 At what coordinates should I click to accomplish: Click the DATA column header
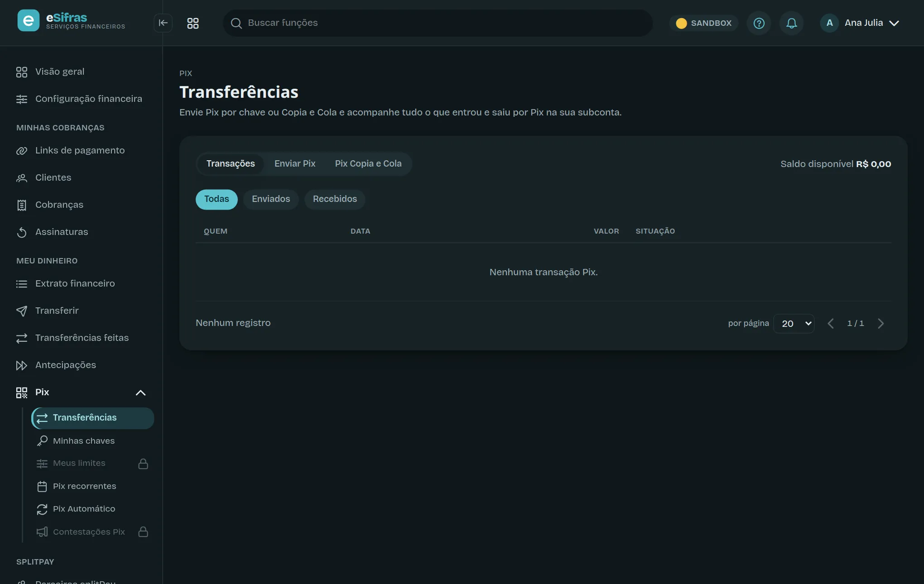pyautogui.click(x=361, y=231)
